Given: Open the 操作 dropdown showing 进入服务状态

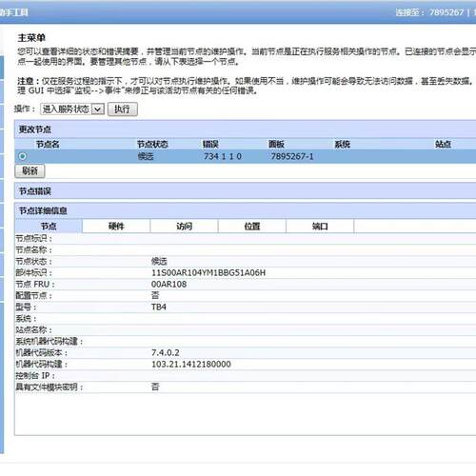Looking at the screenshot, I should click(72, 109).
